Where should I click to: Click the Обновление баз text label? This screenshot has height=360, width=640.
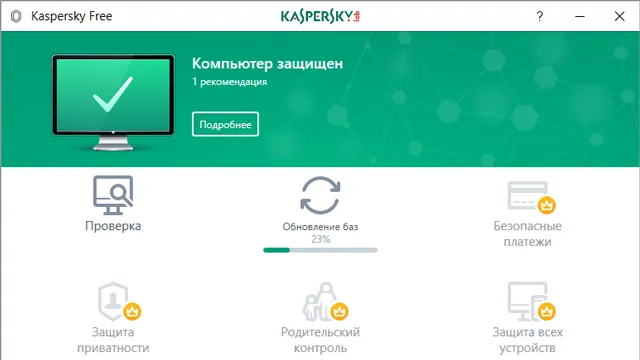(320, 227)
